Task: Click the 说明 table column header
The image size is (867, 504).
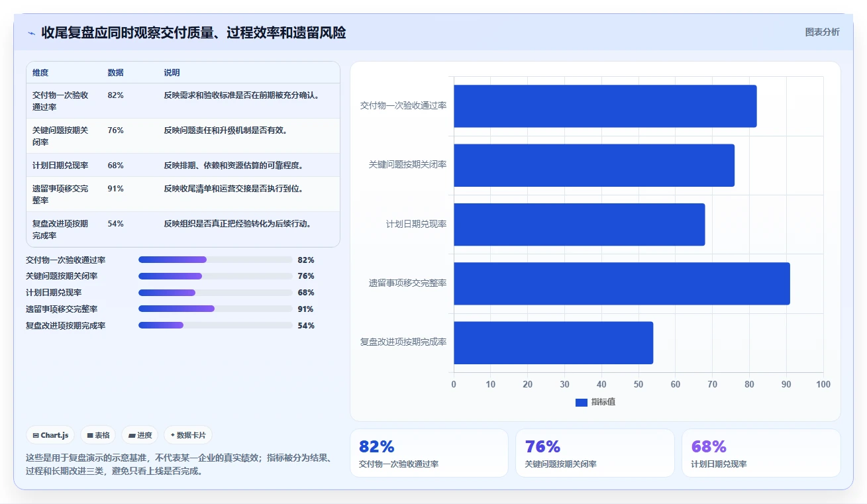Action: tap(172, 73)
